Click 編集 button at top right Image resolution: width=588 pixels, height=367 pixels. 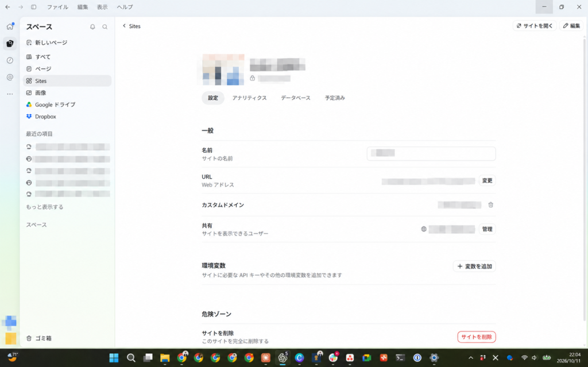point(571,26)
